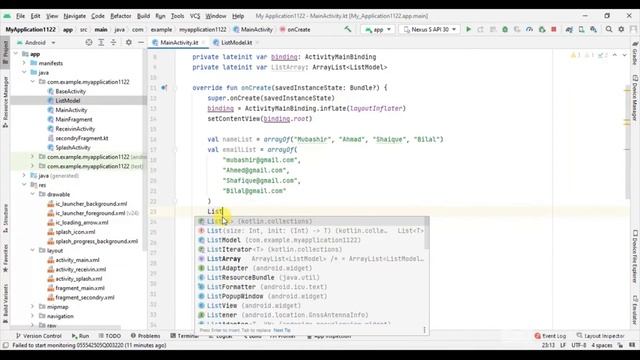Select activity_main.xml in layout folder
This screenshot has height=360, width=640.
[77, 260]
